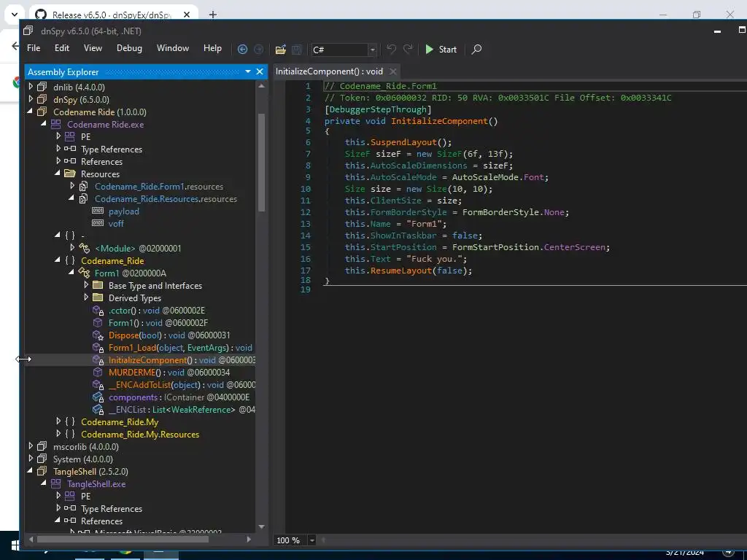Image resolution: width=747 pixels, height=560 pixels.
Task: Click the Navigate Backward arrow icon
Action: tap(242, 49)
